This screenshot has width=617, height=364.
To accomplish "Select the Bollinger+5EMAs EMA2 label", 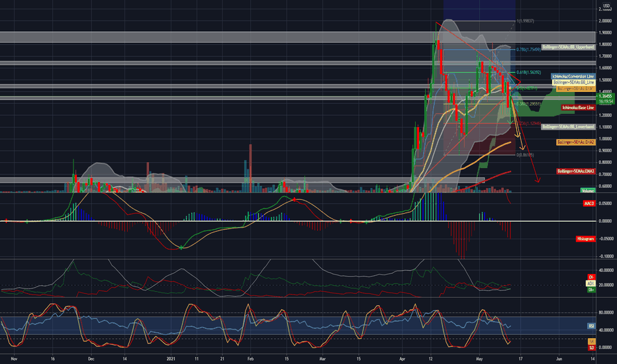I will (x=575, y=142).
